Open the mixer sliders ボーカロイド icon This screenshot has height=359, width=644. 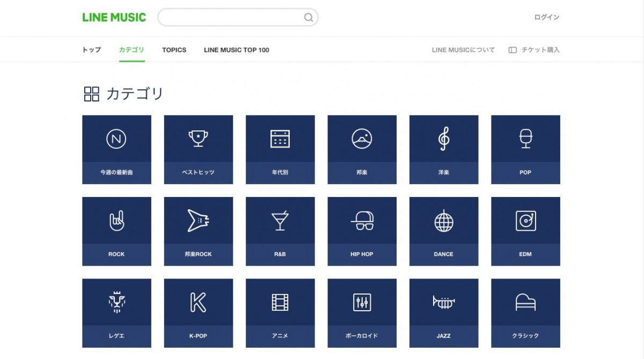click(362, 302)
